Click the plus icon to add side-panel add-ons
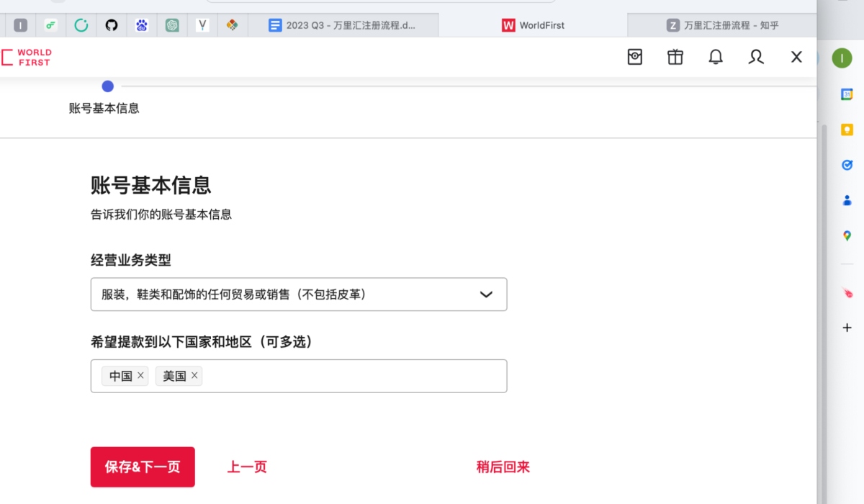864x504 pixels. pyautogui.click(x=847, y=328)
